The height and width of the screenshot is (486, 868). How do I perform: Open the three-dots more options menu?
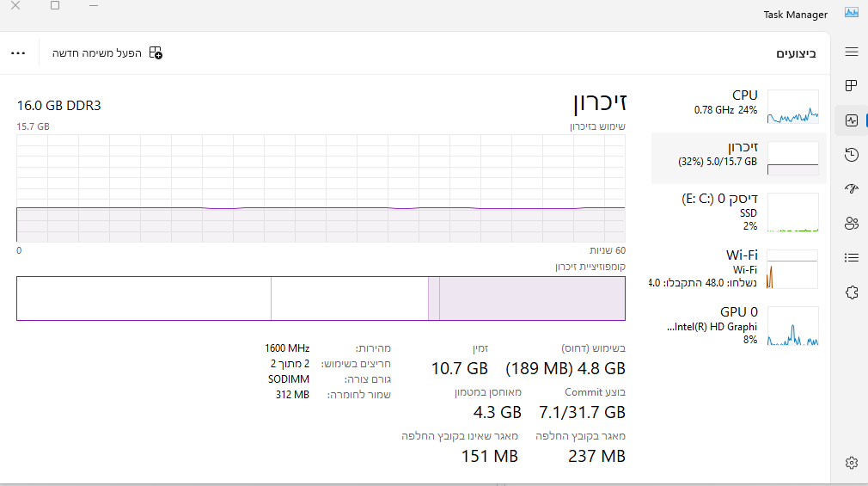pos(18,52)
